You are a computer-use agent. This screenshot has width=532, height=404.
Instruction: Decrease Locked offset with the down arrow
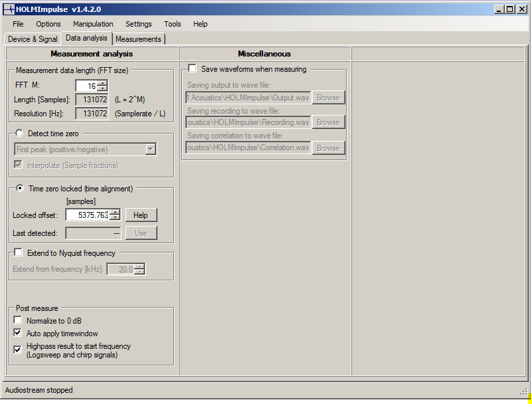tap(116, 218)
